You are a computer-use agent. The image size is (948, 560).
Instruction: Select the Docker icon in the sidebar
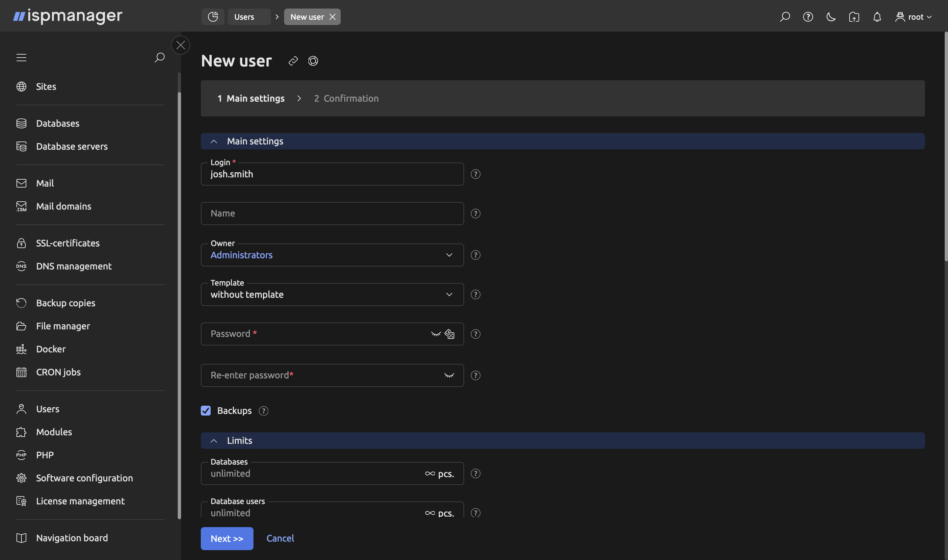tap(21, 349)
